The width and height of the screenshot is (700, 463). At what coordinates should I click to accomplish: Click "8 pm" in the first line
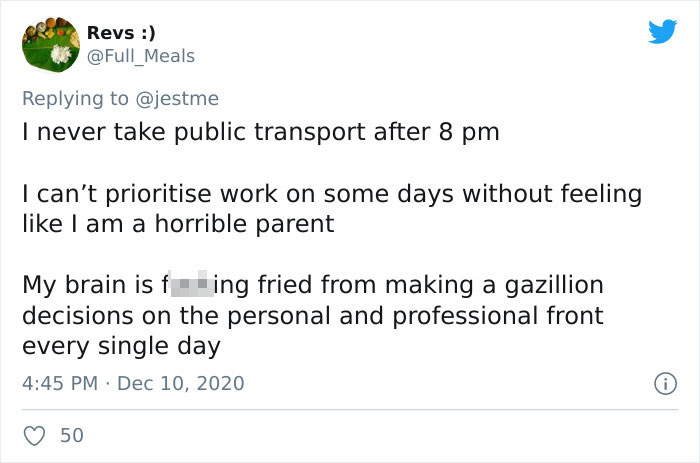468,132
